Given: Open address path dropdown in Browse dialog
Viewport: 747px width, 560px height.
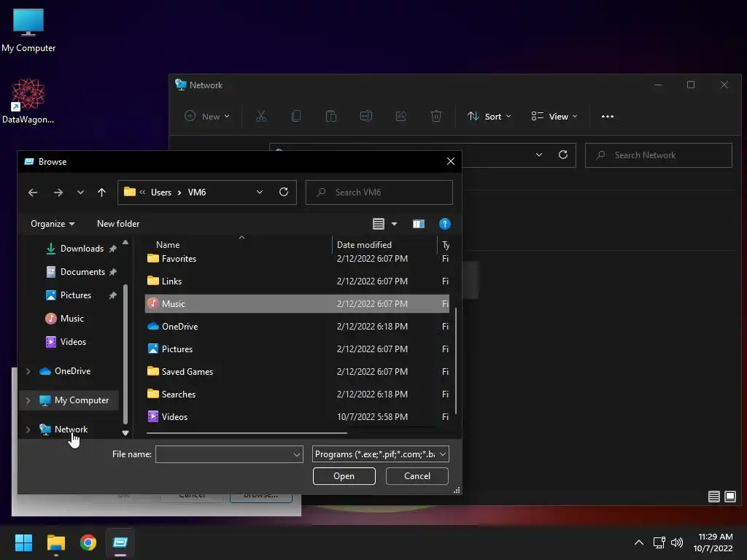Looking at the screenshot, I should click(260, 192).
